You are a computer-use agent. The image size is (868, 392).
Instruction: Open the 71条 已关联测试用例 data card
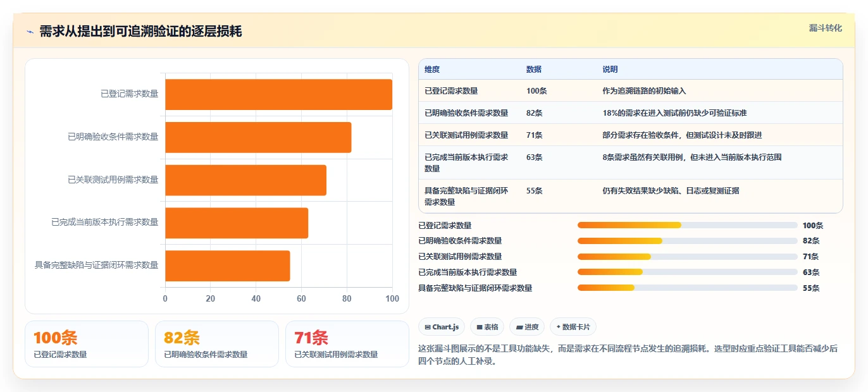coord(347,344)
